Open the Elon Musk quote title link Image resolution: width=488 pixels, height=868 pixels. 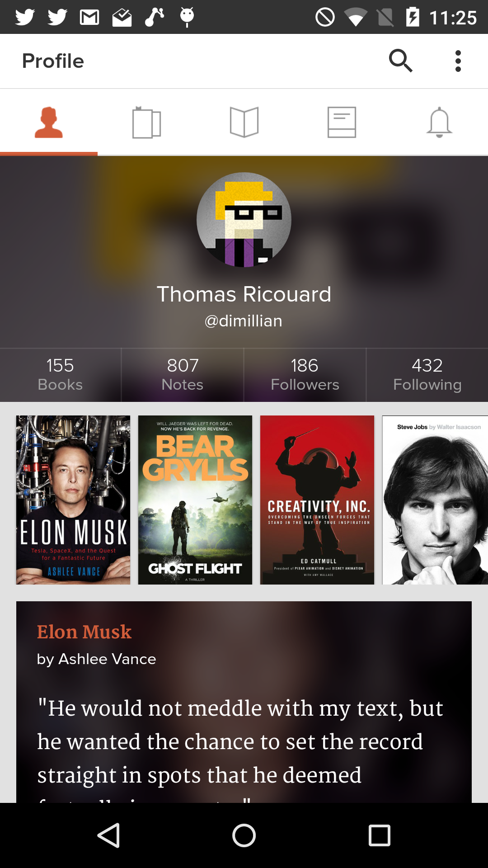[x=84, y=632]
